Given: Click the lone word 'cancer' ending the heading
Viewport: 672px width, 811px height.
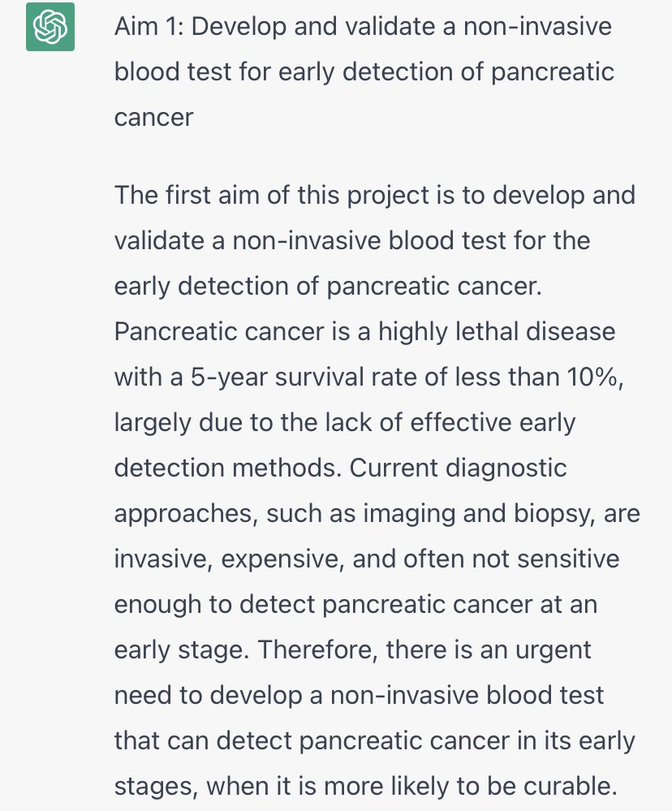Looking at the screenshot, I should (153, 118).
